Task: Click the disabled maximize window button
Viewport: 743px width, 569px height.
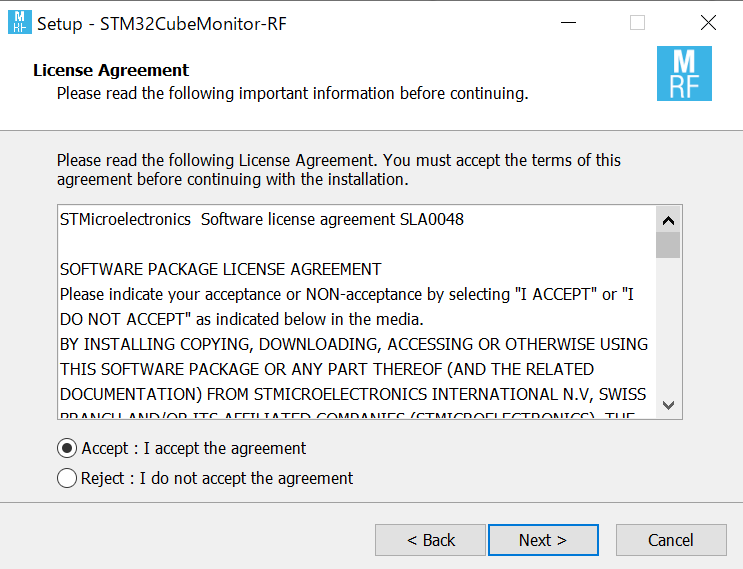Action: 637,22
